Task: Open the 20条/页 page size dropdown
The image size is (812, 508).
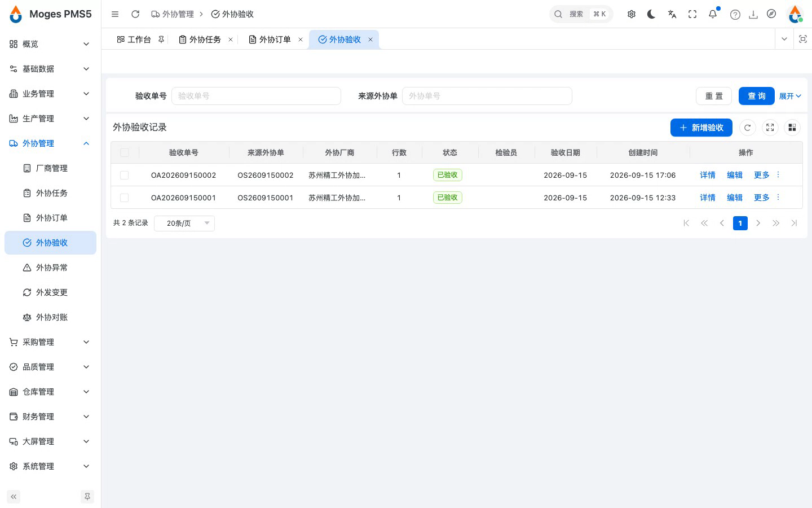Action: (x=184, y=223)
